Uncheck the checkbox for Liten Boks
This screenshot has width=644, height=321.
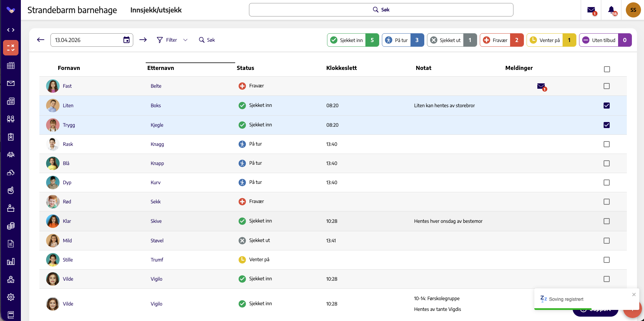pos(607,106)
